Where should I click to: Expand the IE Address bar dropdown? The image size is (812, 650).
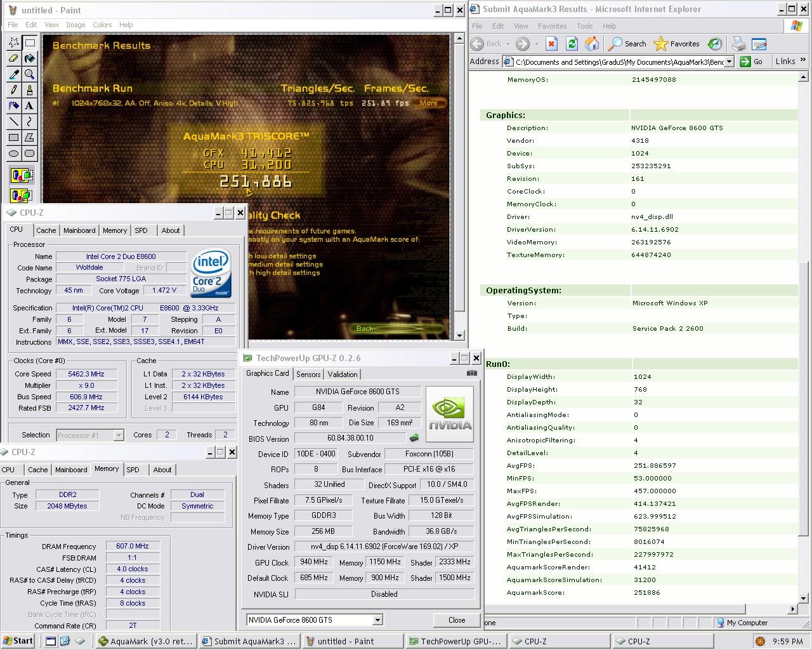click(x=729, y=62)
